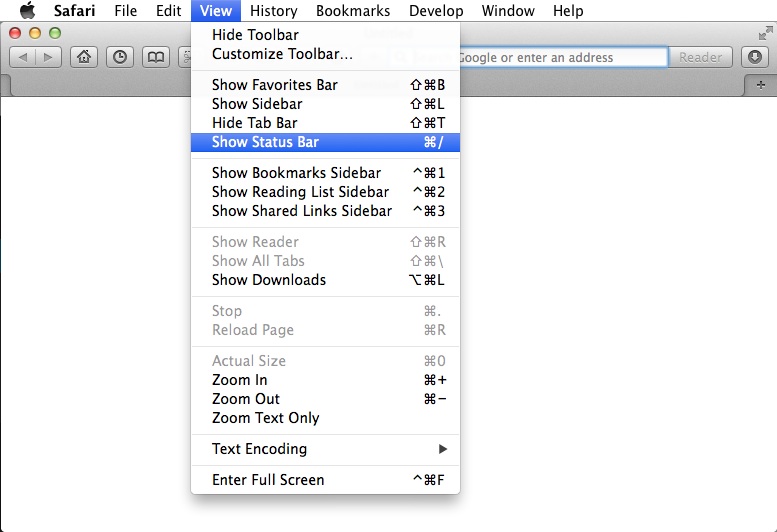Viewport: 777px width, 532px height.
Task: Select Customize Toolbar… from View menu
Action: click(281, 53)
